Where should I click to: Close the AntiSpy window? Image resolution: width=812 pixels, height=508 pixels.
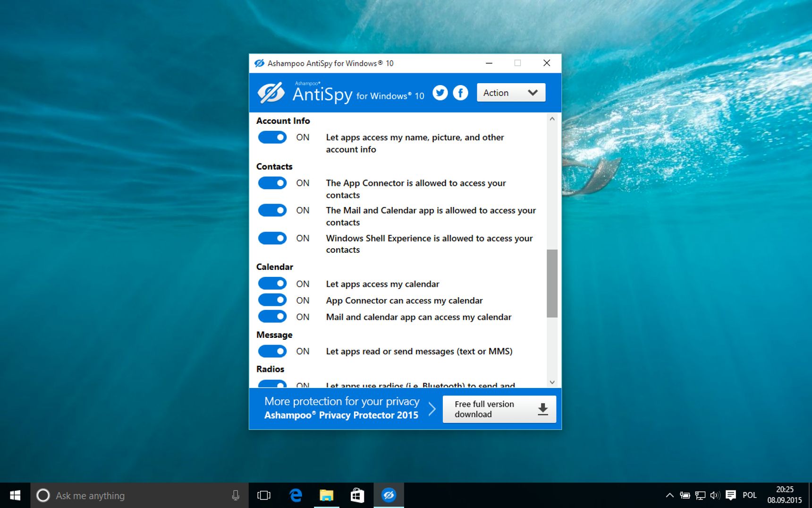click(547, 63)
